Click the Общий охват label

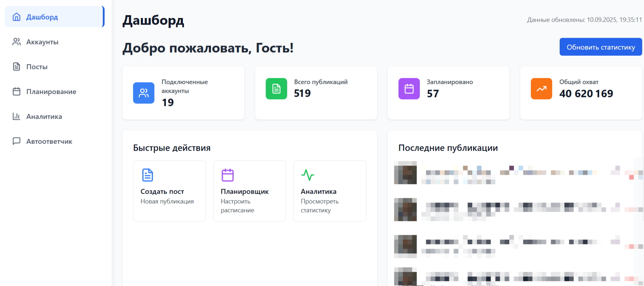point(579,82)
